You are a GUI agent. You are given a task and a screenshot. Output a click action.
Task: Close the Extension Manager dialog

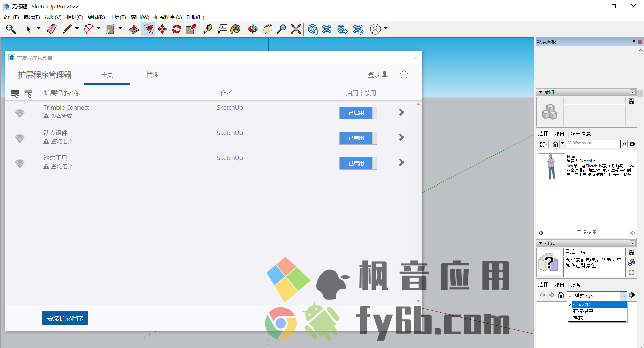tap(415, 58)
